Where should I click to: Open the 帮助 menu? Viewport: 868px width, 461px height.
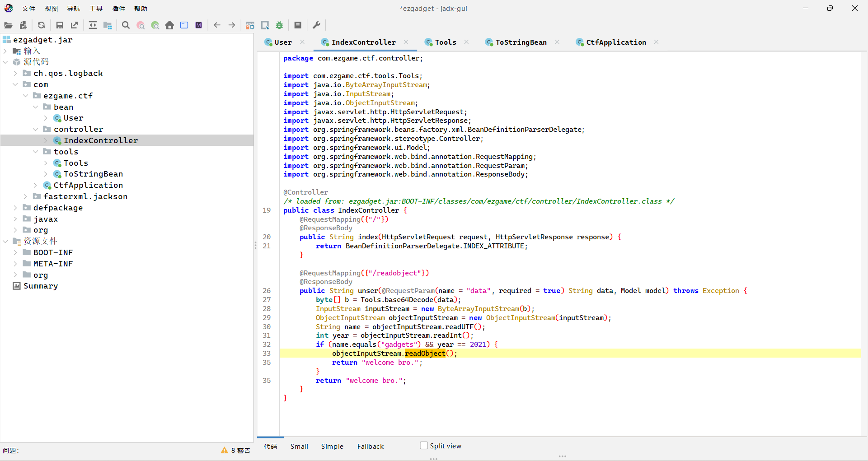[x=141, y=9]
